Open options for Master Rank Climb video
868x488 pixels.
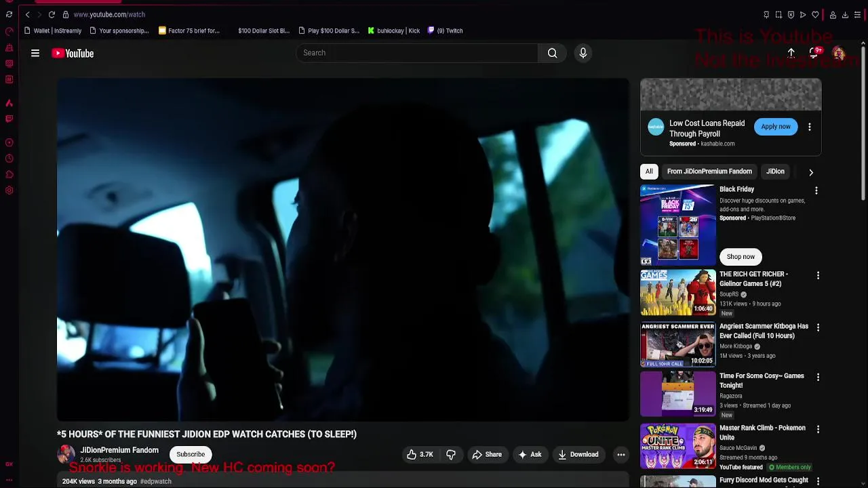pyautogui.click(x=818, y=430)
